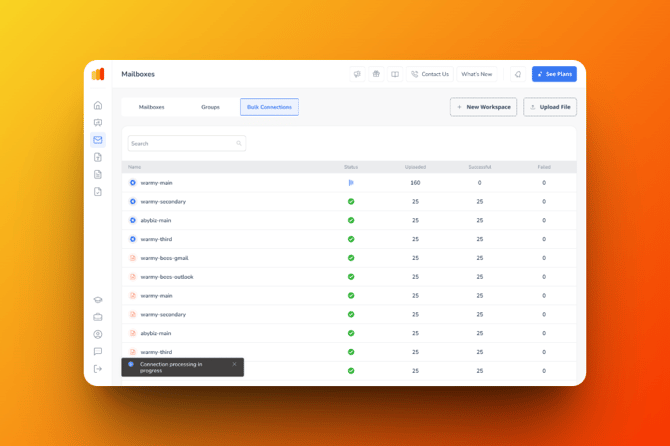
Task: Switch to the Mailboxes tab
Action: coord(152,107)
